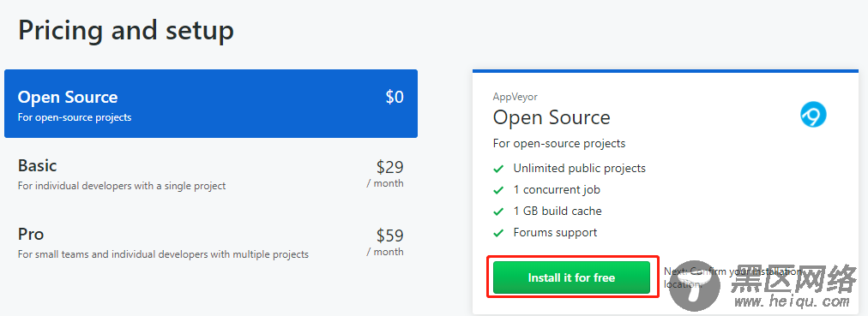Click the $0 price on Open Source
The width and height of the screenshot is (868, 316).
pos(395,98)
